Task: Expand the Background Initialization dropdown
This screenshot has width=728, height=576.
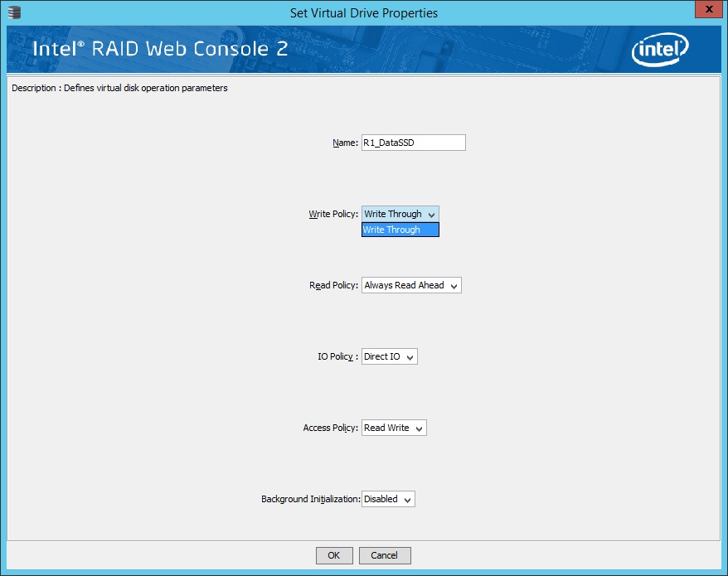Action: tap(387, 499)
